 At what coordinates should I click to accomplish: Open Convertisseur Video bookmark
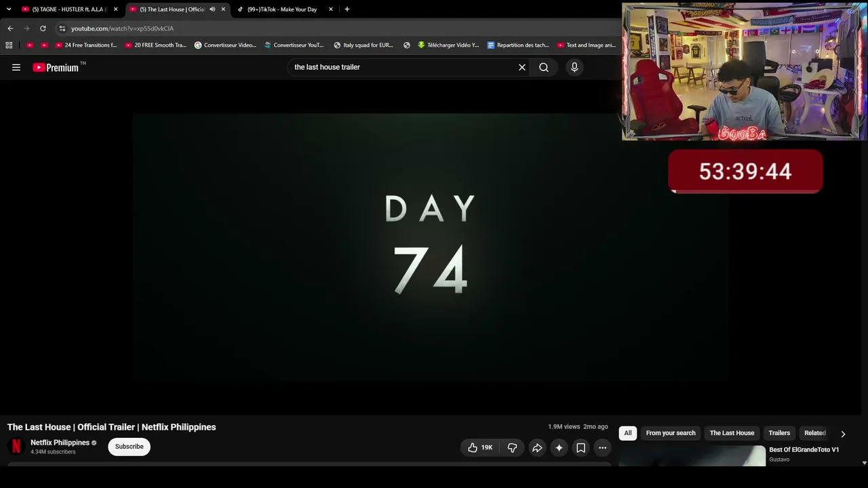click(225, 45)
